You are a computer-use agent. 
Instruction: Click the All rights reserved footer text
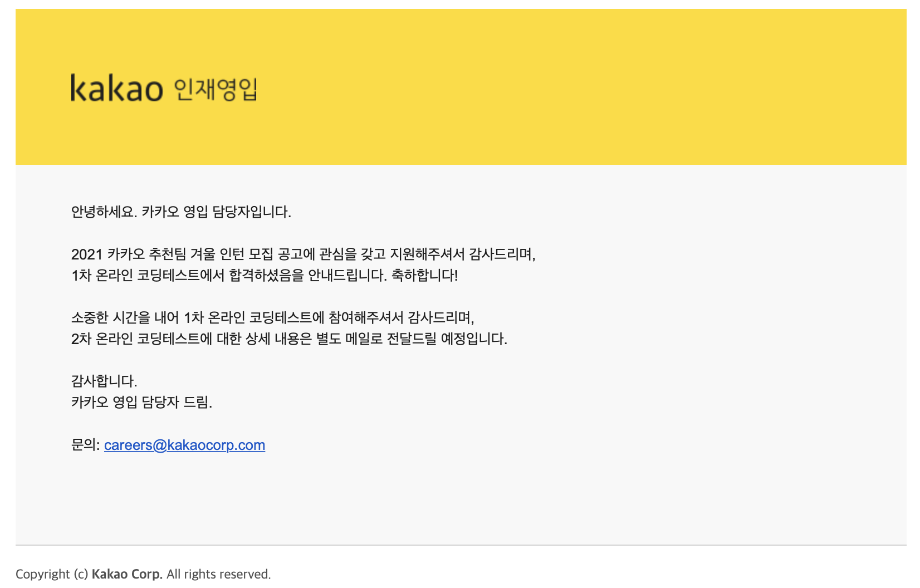point(218,574)
